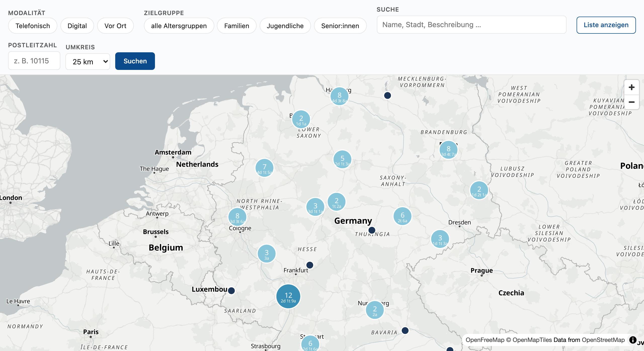Toggle the Telefonisch modality filter
This screenshot has height=351, width=644.
coord(33,26)
